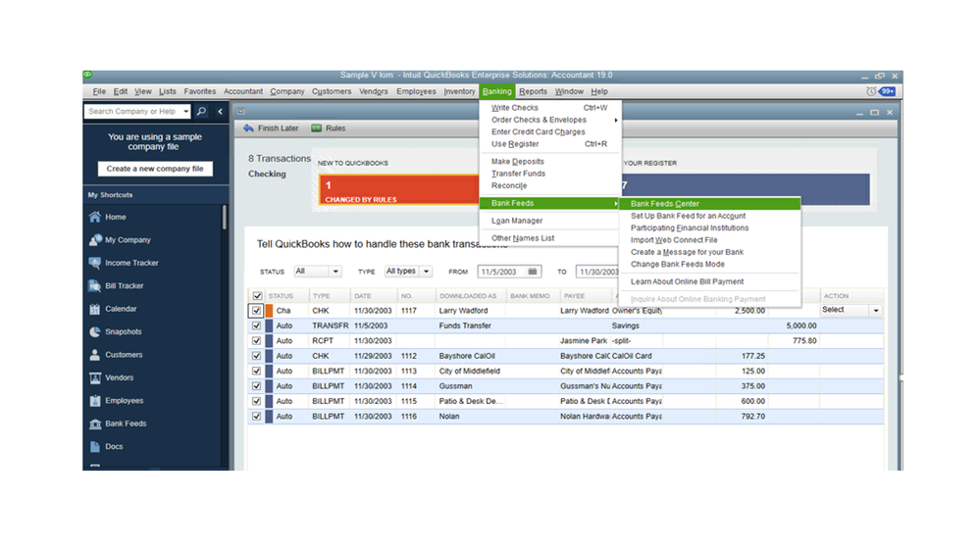
Task: Expand the search box dropdown arrow
Action: tap(185, 111)
